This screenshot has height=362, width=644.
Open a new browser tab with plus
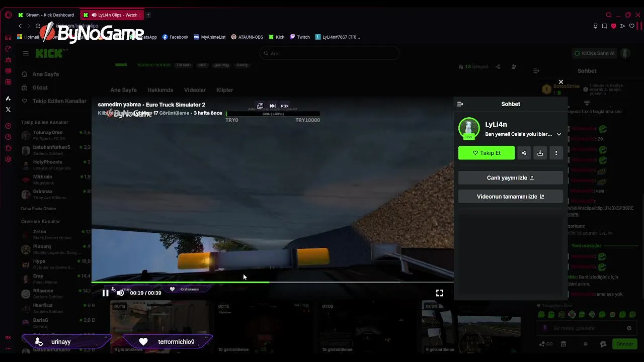(x=148, y=15)
